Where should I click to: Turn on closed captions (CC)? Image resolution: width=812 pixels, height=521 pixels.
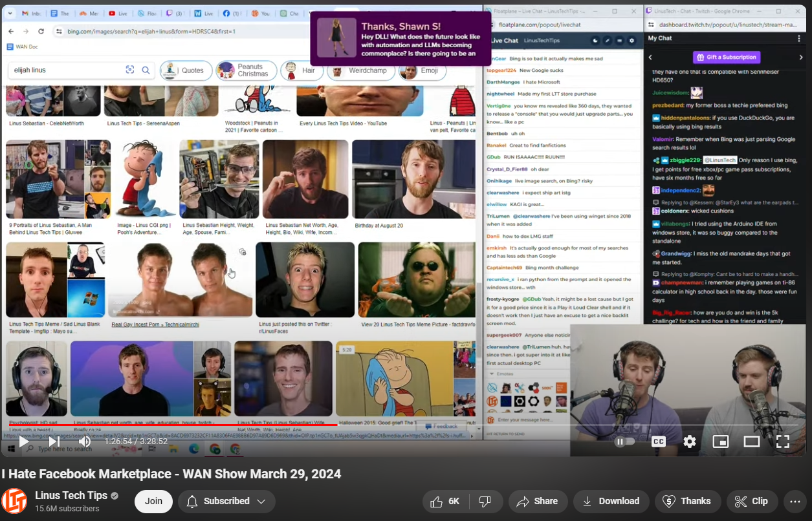coord(659,441)
